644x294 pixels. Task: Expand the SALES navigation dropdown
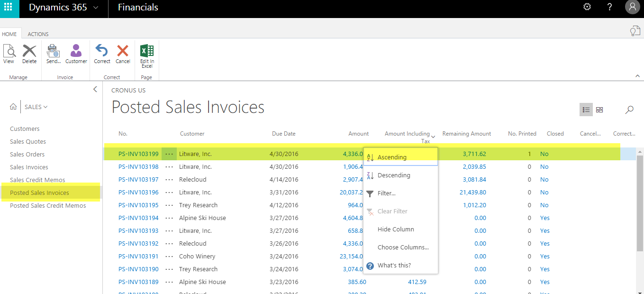point(45,107)
